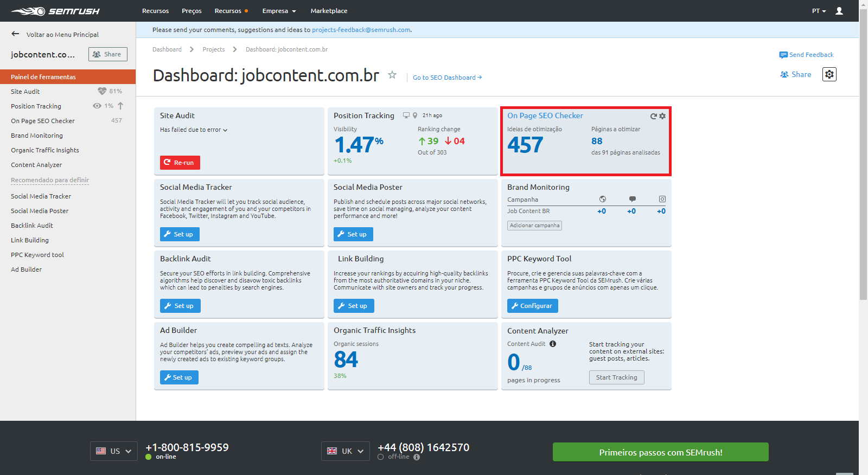Select Painel de Ferramentas in sidebar

click(68, 76)
